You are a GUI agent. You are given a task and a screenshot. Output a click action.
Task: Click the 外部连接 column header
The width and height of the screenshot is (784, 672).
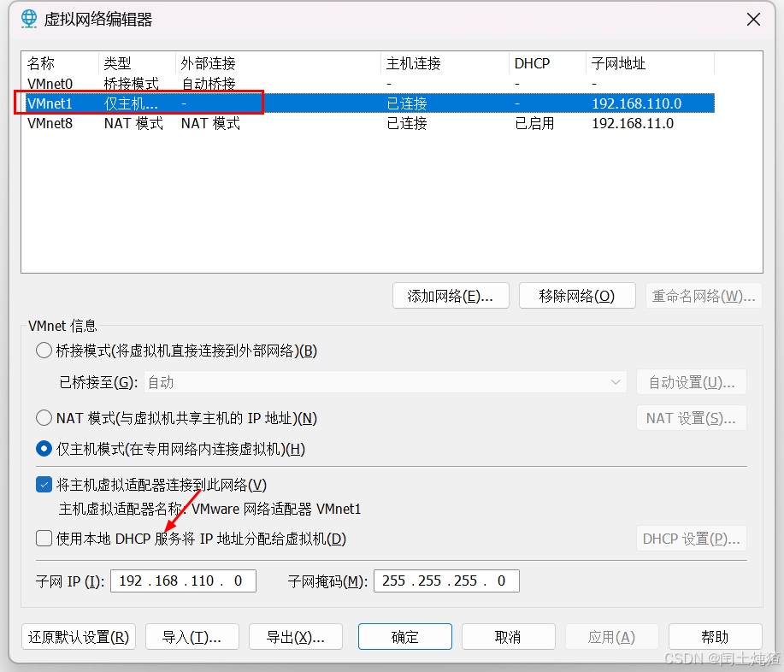click(x=278, y=63)
